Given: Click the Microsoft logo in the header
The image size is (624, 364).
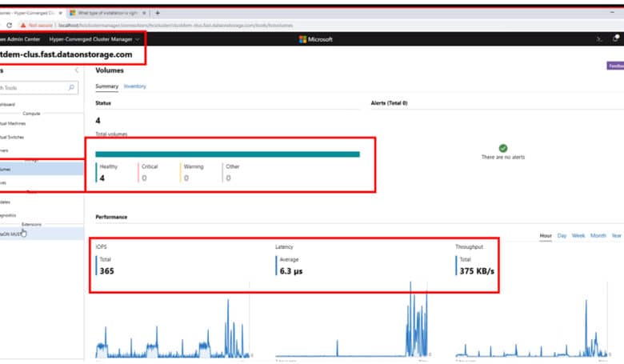Looking at the screenshot, I should click(x=316, y=39).
